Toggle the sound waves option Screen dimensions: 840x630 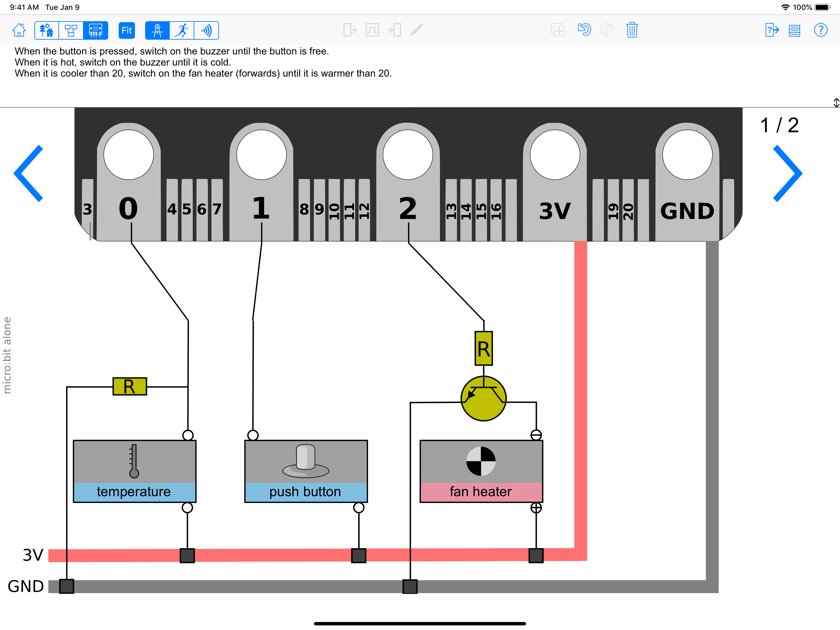206,30
